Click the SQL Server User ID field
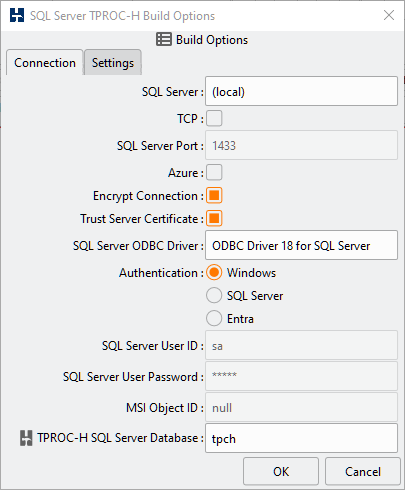The height and width of the screenshot is (490, 405). click(x=301, y=345)
